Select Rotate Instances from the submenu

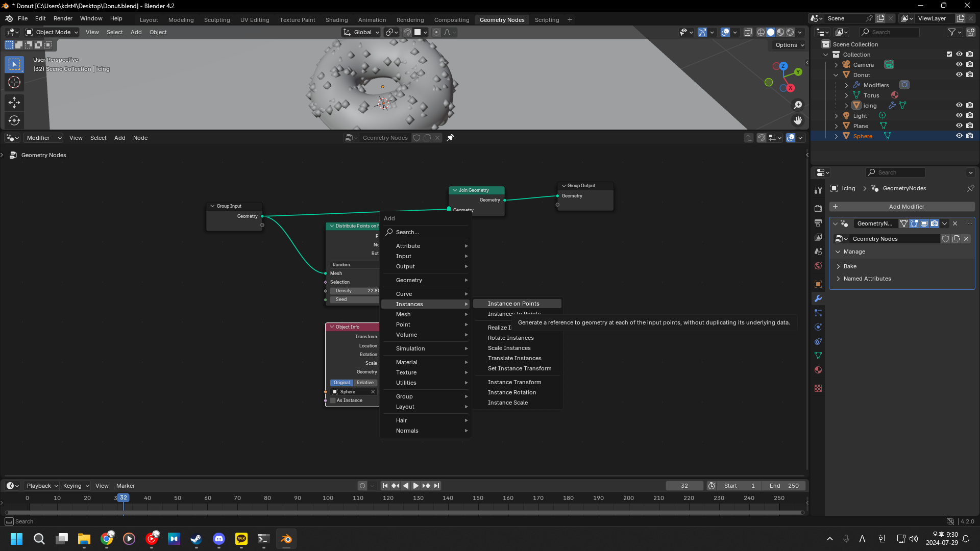coord(517,338)
